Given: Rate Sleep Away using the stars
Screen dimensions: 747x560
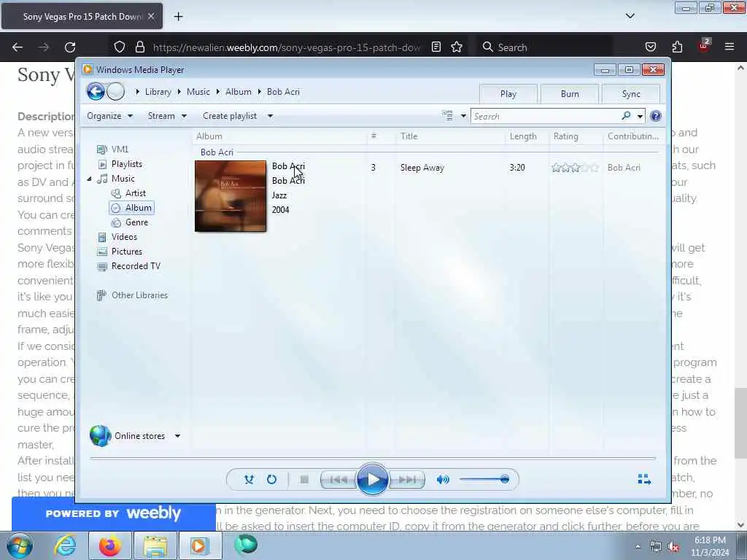Looking at the screenshot, I should point(575,168).
